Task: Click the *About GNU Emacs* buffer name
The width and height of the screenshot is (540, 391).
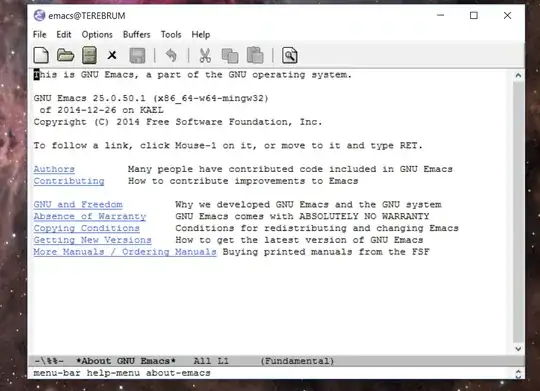Action: click(126, 361)
